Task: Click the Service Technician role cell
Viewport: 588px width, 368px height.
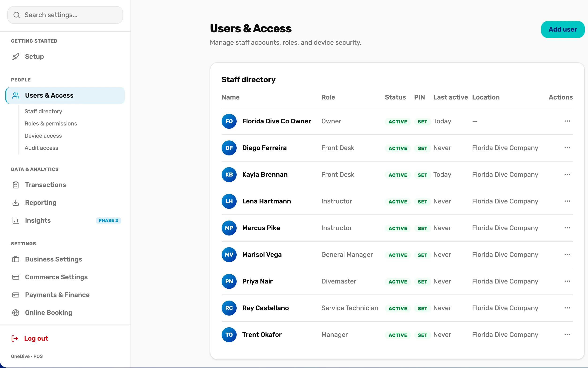Action: coord(350,308)
